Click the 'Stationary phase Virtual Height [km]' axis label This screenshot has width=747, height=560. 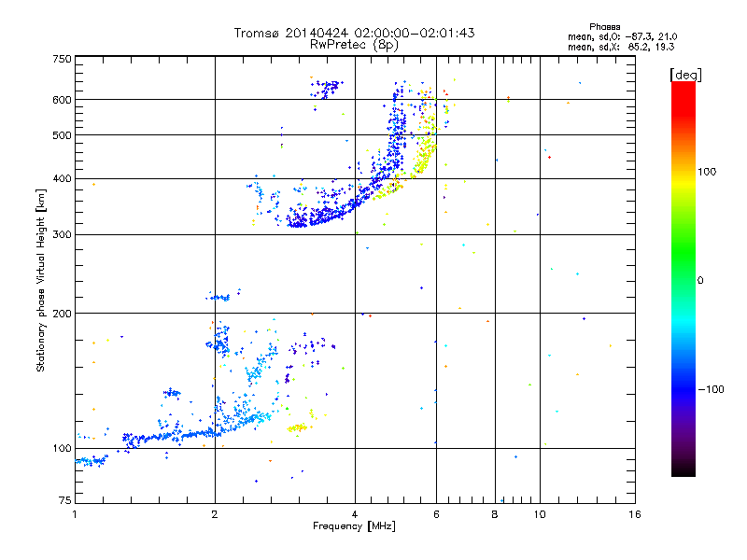(x=41, y=281)
